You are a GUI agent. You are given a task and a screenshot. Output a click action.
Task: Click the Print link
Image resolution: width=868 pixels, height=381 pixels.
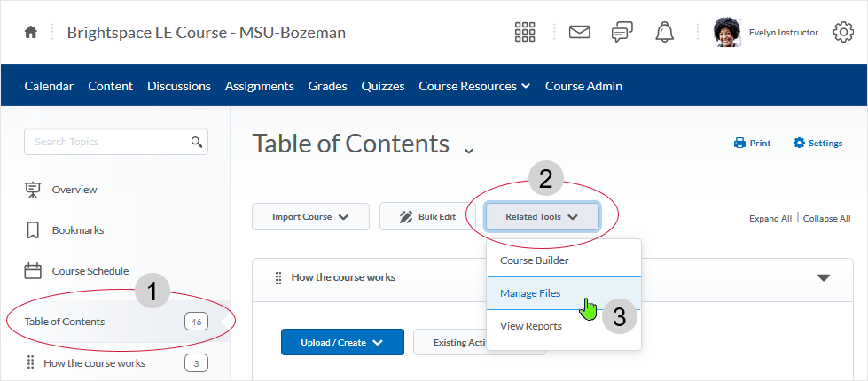click(753, 143)
